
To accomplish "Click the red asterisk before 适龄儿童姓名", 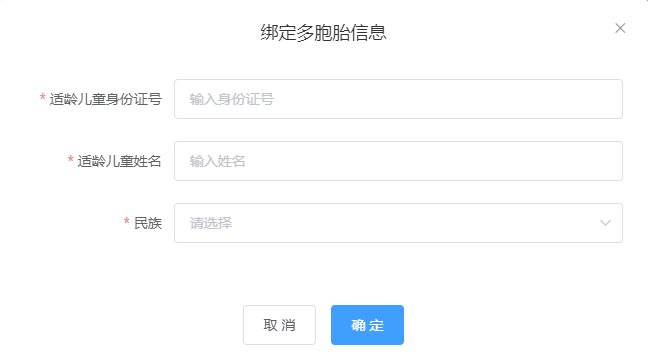I will pos(71,159).
